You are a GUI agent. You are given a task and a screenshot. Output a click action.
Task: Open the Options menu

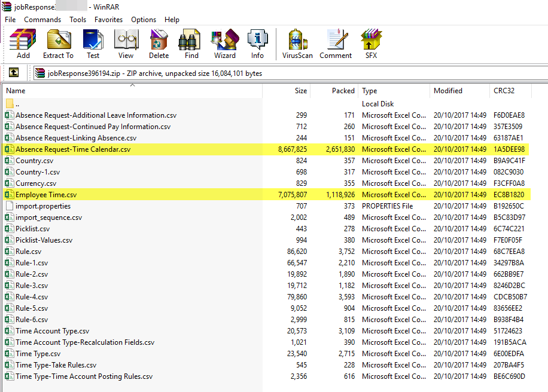144,20
